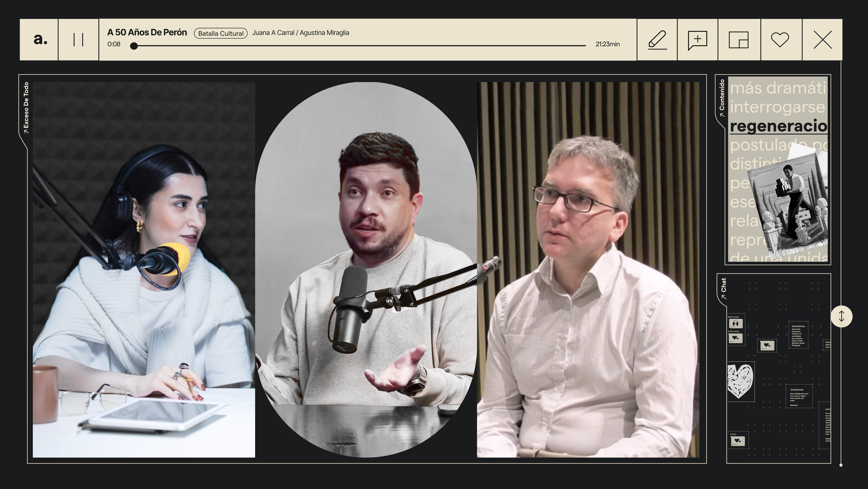The height and width of the screenshot is (489, 868).
Task: Click the large scribbled heart sticker in chat
Action: (740, 382)
